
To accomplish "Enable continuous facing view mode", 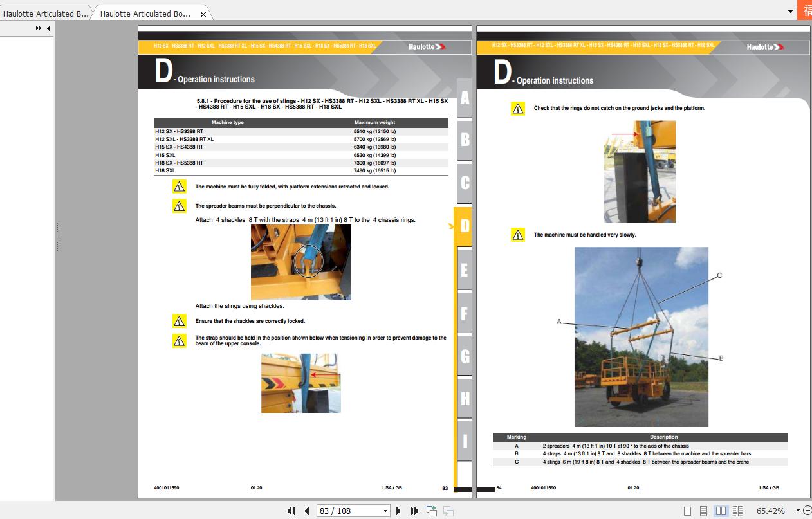I will [736, 510].
